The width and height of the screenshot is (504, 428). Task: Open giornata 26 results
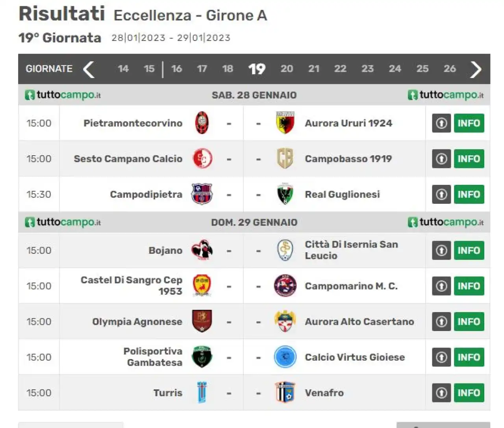point(450,69)
